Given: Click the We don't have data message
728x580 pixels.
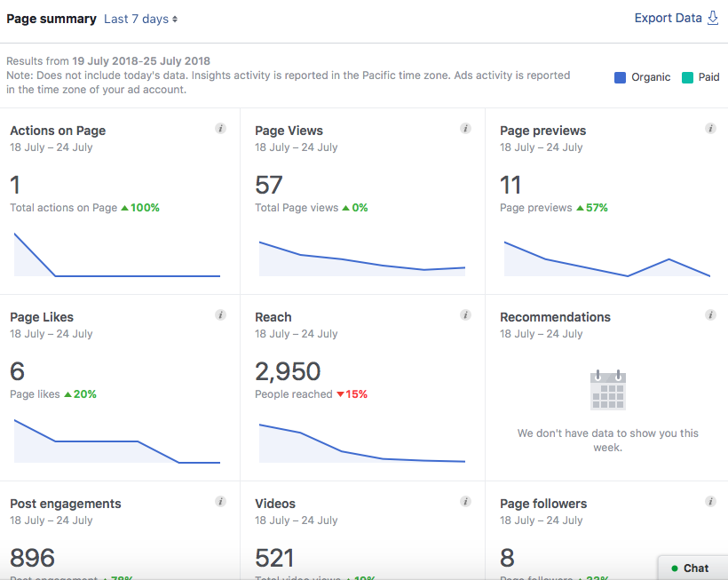Looking at the screenshot, I should coord(608,441).
